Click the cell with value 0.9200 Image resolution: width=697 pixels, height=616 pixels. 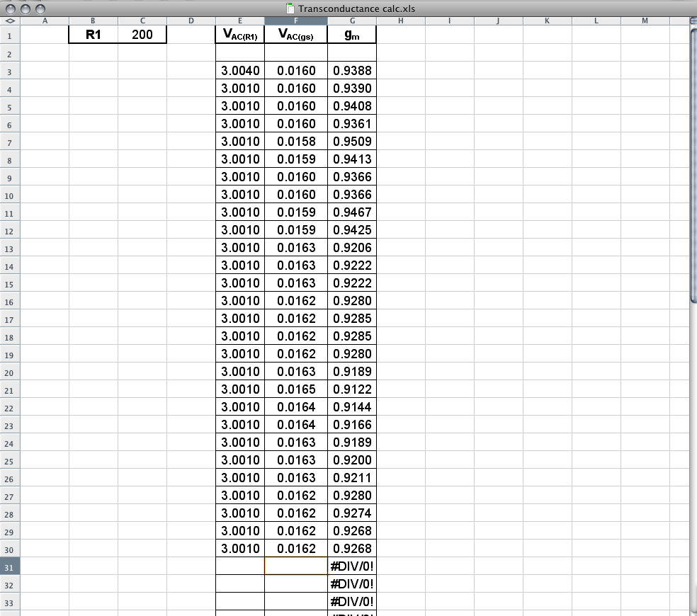tap(352, 460)
